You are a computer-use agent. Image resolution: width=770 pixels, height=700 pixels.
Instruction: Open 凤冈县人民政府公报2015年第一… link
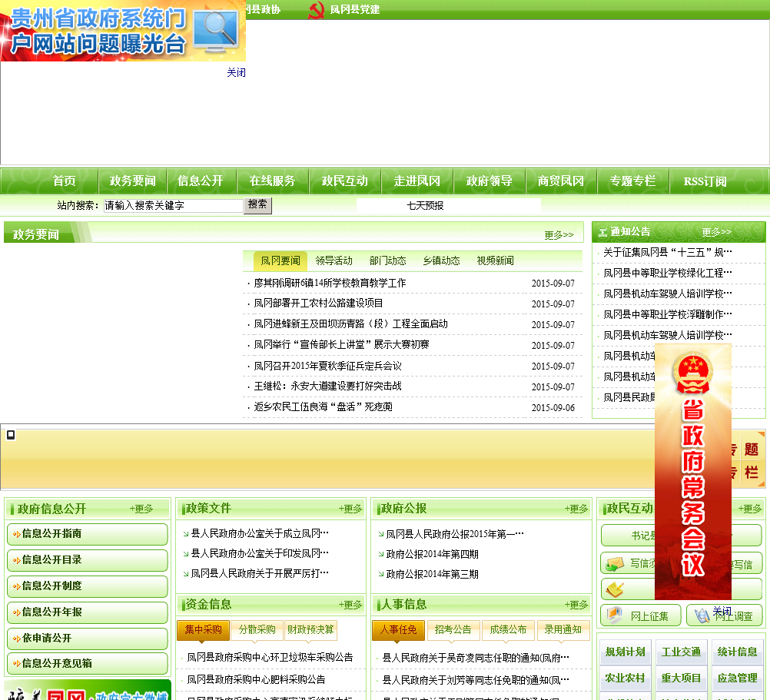[x=455, y=534]
